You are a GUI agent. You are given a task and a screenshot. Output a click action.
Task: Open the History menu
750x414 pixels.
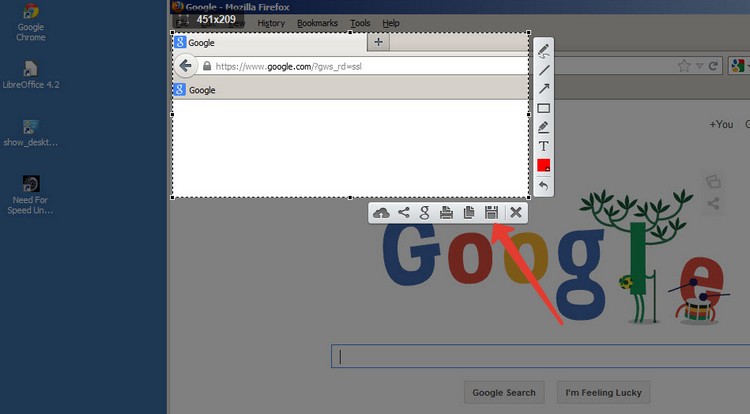coord(271,23)
